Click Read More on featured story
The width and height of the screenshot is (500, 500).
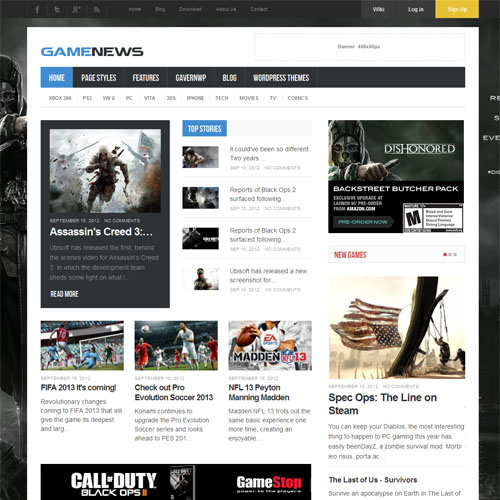[64, 294]
